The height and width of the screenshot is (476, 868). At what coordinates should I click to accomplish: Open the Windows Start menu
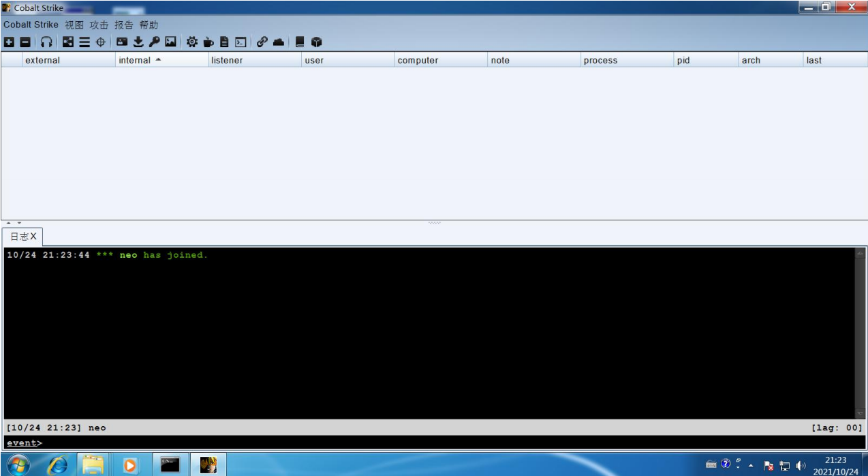pyautogui.click(x=18, y=465)
